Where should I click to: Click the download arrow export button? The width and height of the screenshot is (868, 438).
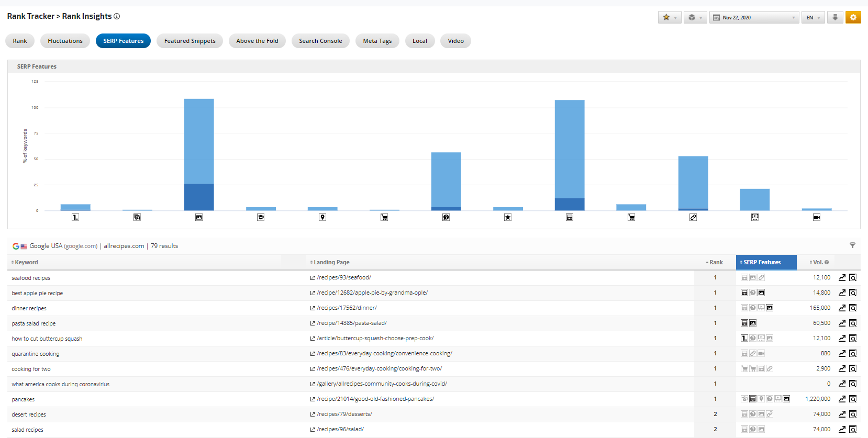click(835, 17)
